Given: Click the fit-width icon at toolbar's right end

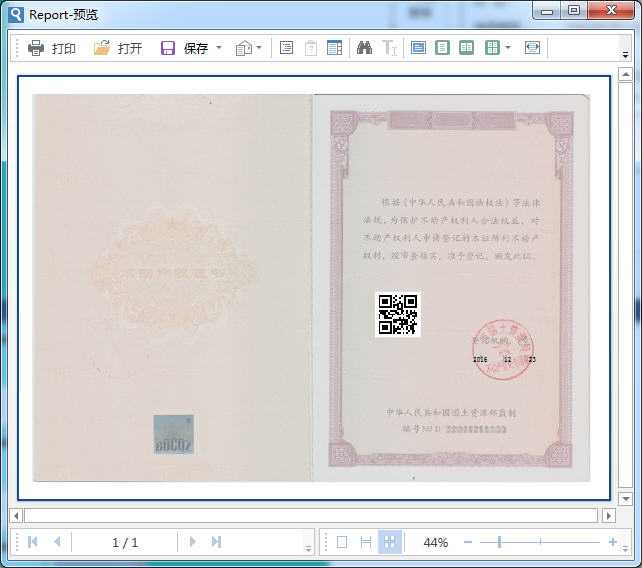Looking at the screenshot, I should 532,48.
